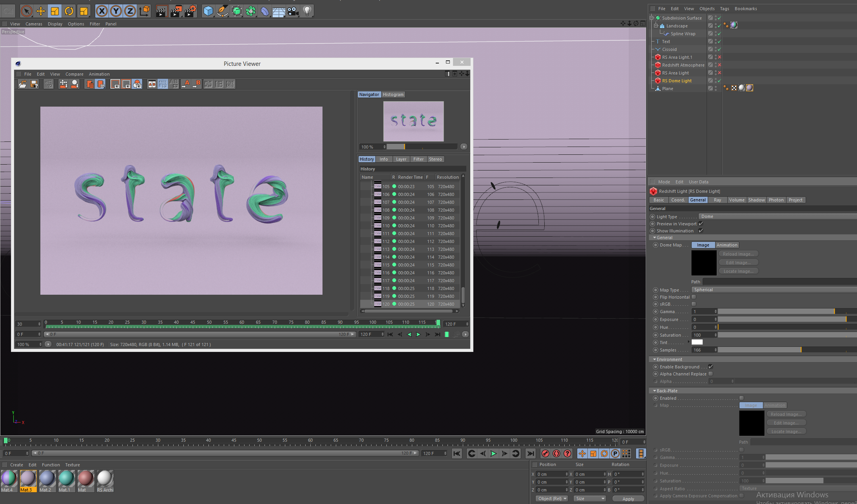
Task: Open the MoGraph Array modeling icon
Action: coord(250,11)
